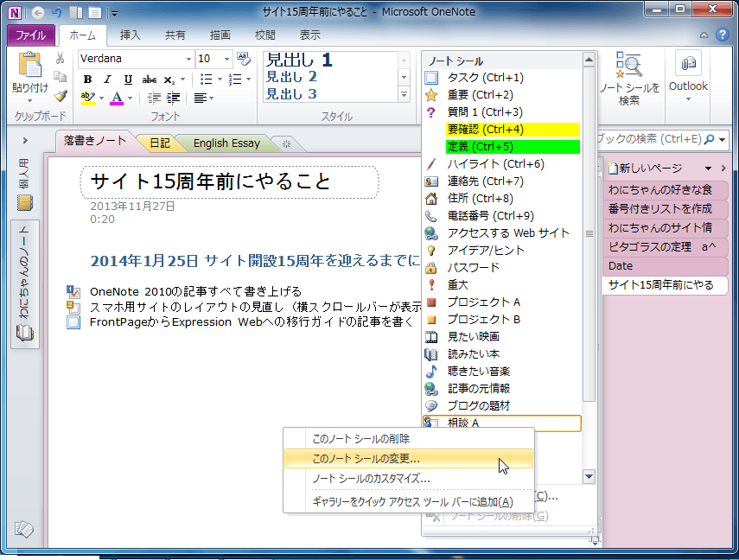Open the ピタゴラスの定理 page

point(665,247)
